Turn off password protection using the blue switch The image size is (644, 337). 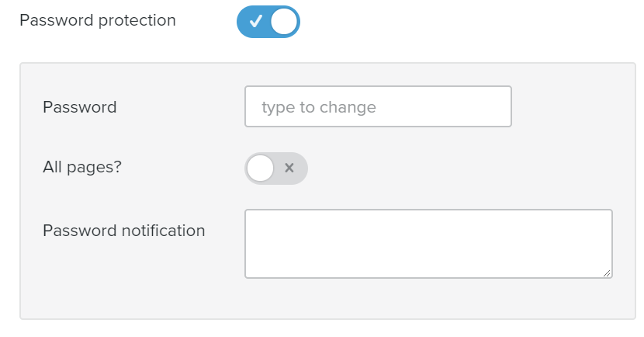pos(268,22)
